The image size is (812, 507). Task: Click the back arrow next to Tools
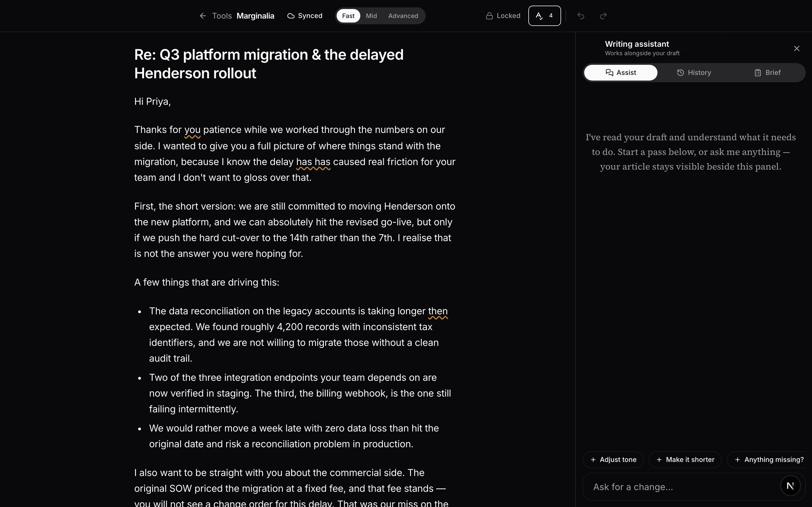point(203,16)
